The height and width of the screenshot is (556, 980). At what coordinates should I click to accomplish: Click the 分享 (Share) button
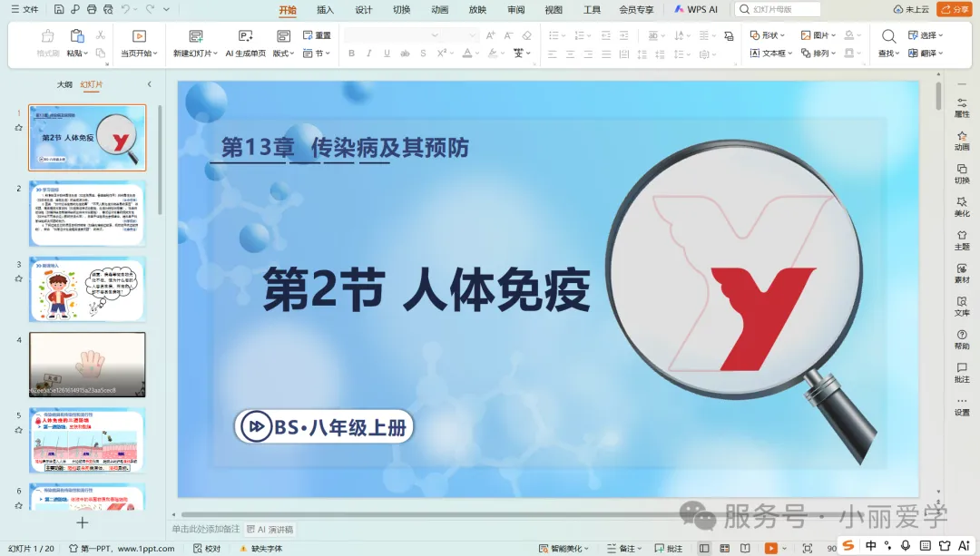(955, 9)
